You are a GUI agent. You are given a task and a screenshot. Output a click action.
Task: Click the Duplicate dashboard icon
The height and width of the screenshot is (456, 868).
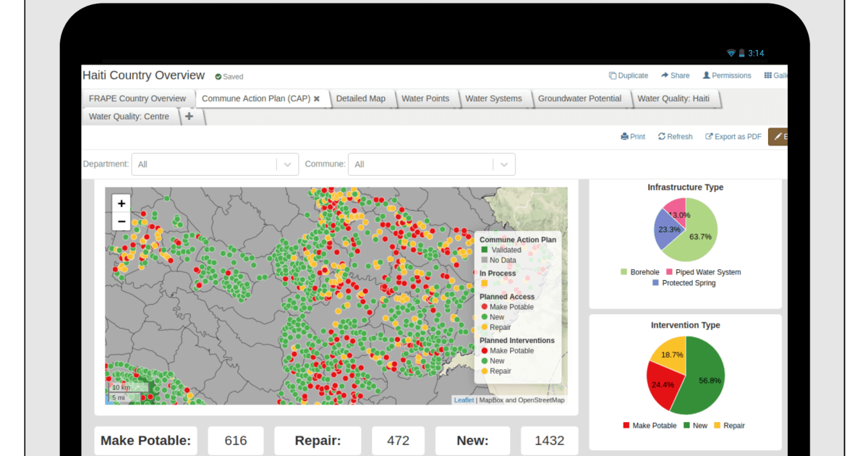pos(613,75)
